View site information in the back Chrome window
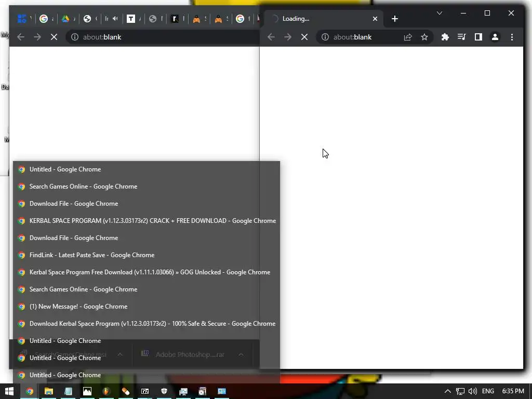Viewport: 532px width, 399px height. tap(75, 37)
